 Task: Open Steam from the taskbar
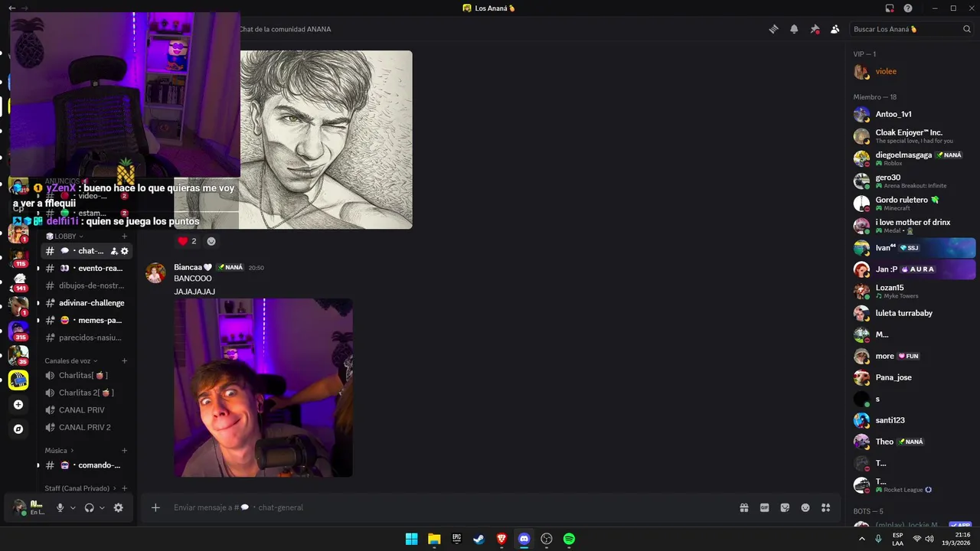click(x=479, y=539)
